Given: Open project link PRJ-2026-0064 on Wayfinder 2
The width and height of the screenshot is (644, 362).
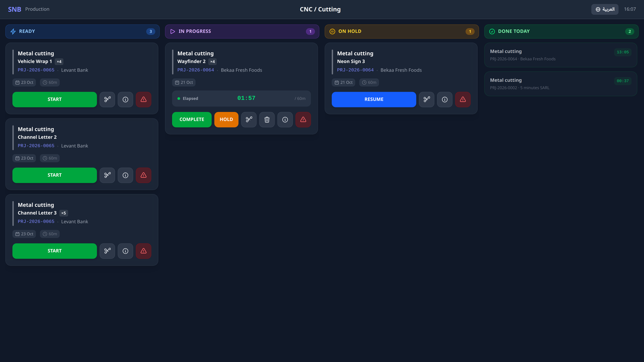Looking at the screenshot, I should pyautogui.click(x=196, y=70).
